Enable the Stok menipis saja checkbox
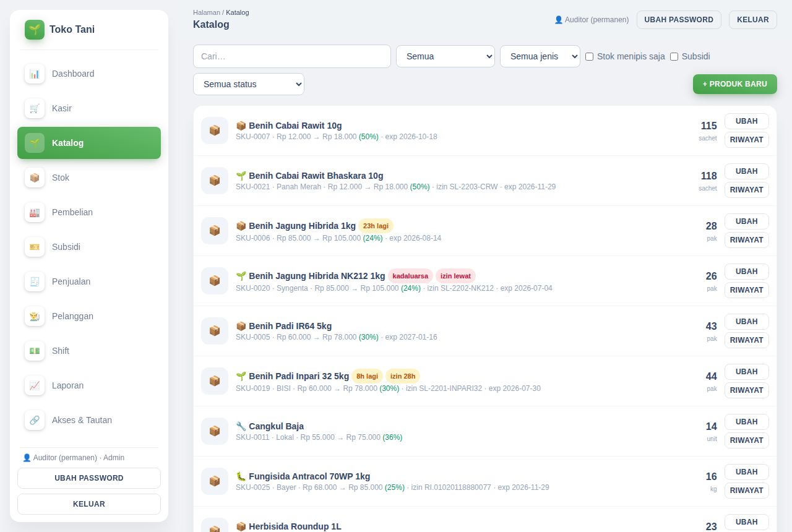This screenshot has width=792, height=532. [590, 56]
